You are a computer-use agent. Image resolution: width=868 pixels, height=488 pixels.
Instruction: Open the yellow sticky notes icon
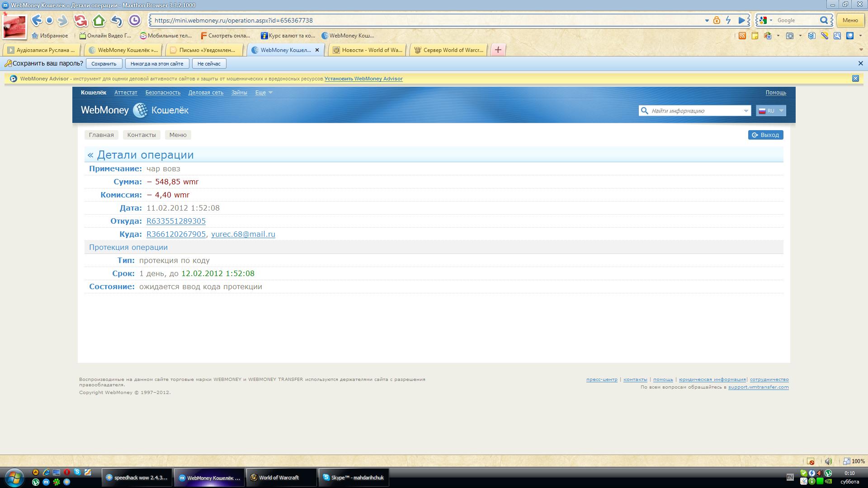click(x=755, y=36)
